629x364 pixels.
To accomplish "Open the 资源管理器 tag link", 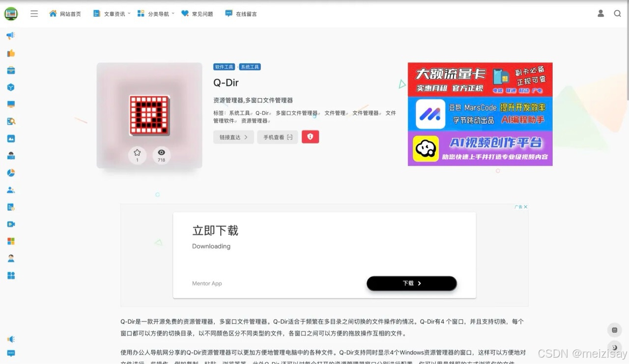I will point(256,121).
